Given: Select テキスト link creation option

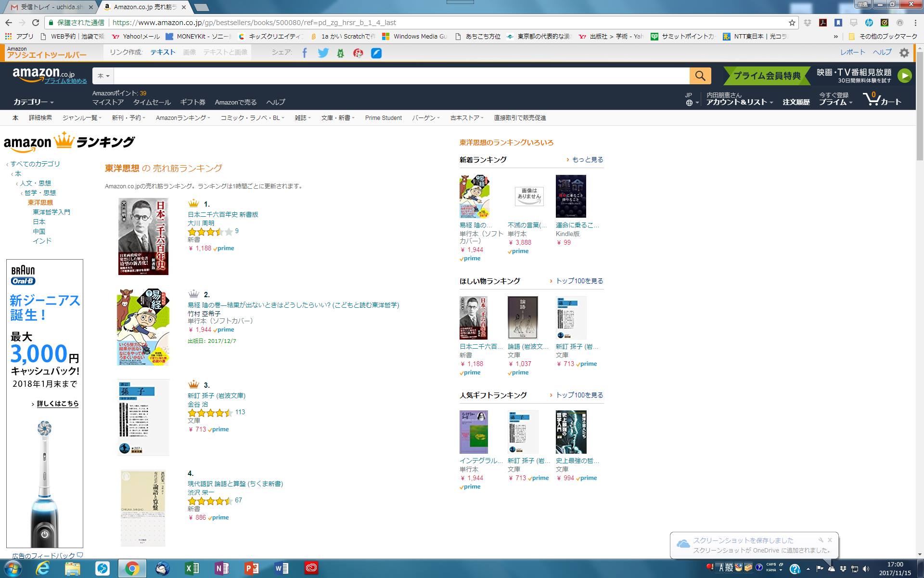Looking at the screenshot, I should [x=163, y=52].
